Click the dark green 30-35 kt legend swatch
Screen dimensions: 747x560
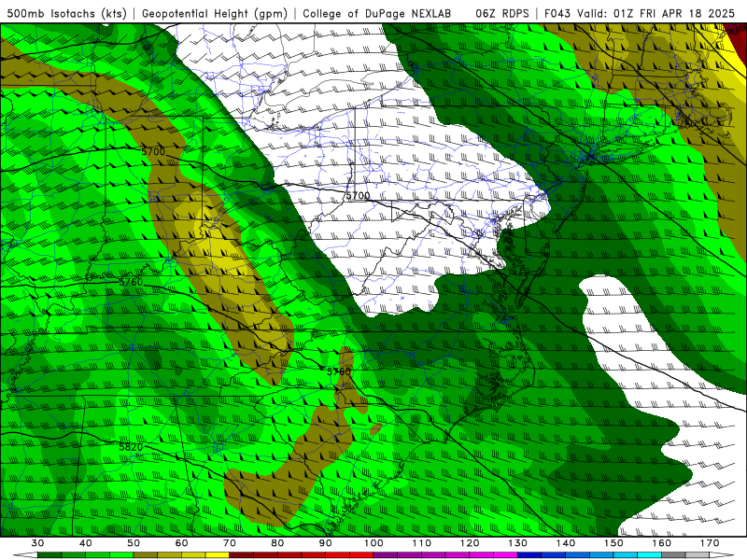tap(49, 555)
